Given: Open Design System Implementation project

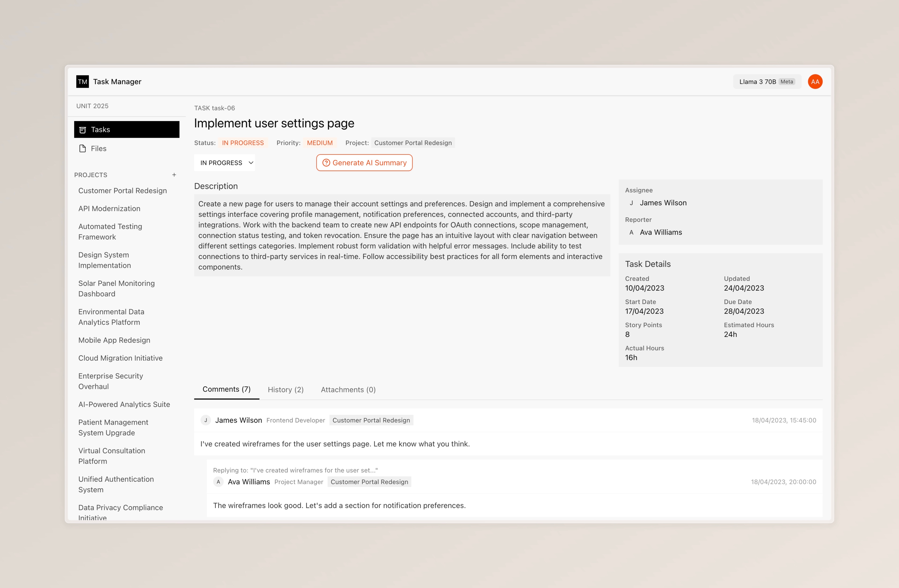Looking at the screenshot, I should (104, 260).
